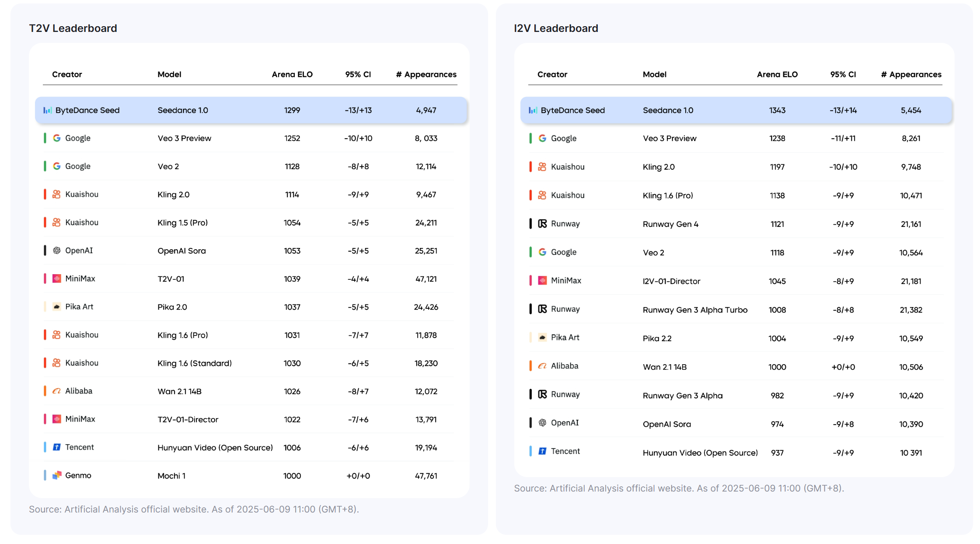Click the OpenAI logo in the T2V leaderboard

click(x=57, y=251)
